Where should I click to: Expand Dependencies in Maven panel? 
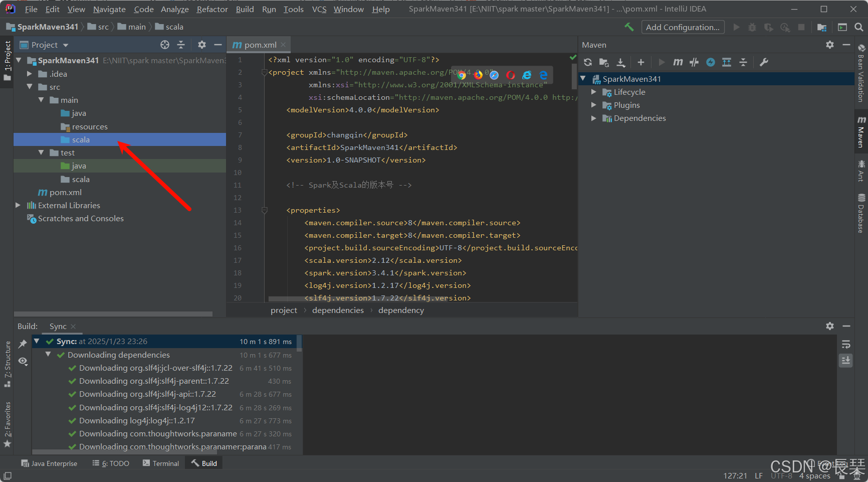594,118
